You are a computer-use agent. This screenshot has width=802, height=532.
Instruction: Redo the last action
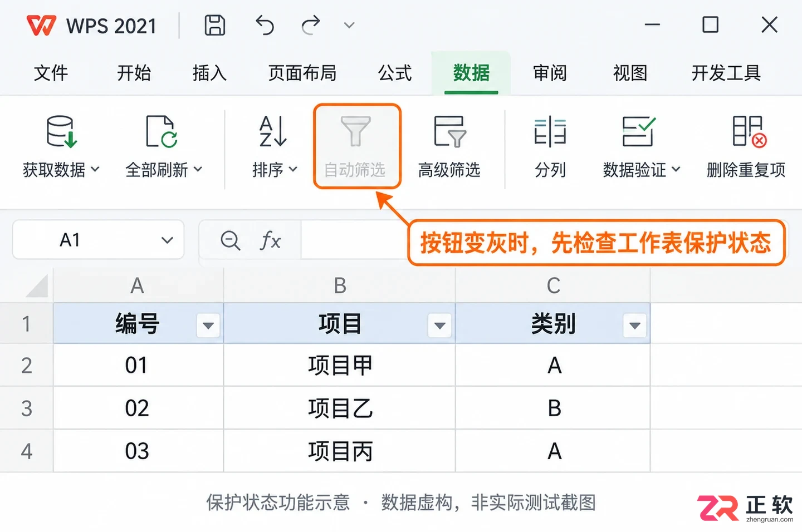tap(311, 25)
